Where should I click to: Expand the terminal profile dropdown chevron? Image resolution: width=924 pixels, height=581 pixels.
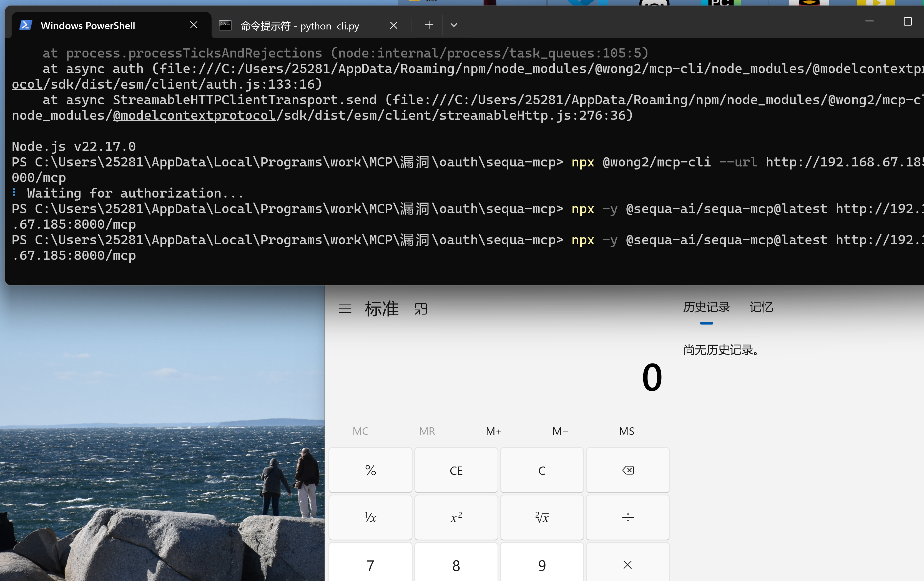[x=454, y=25]
